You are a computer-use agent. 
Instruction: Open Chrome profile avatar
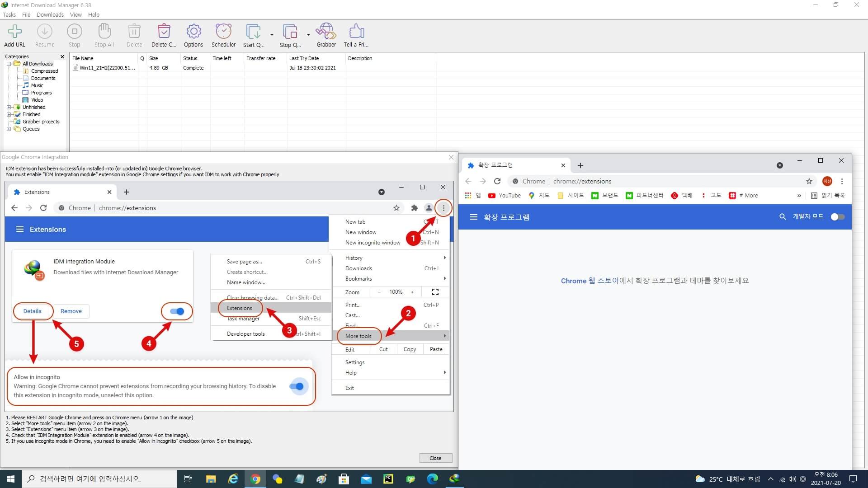coord(827,181)
